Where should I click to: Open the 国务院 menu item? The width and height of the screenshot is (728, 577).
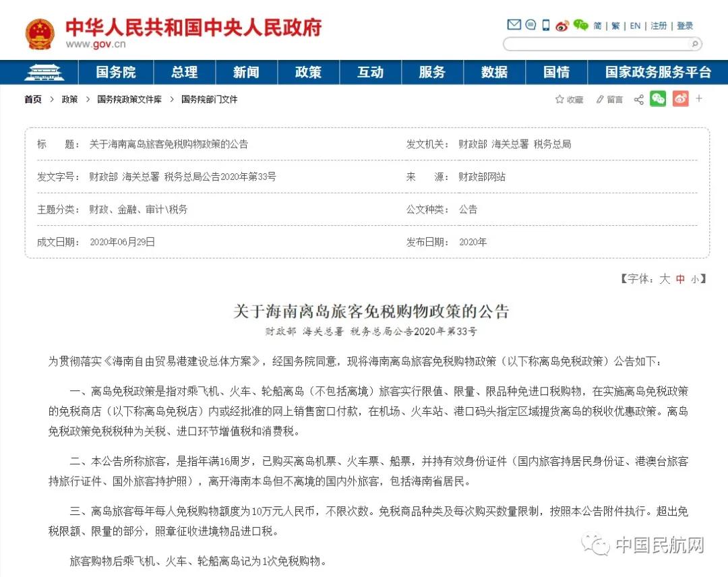(x=116, y=72)
